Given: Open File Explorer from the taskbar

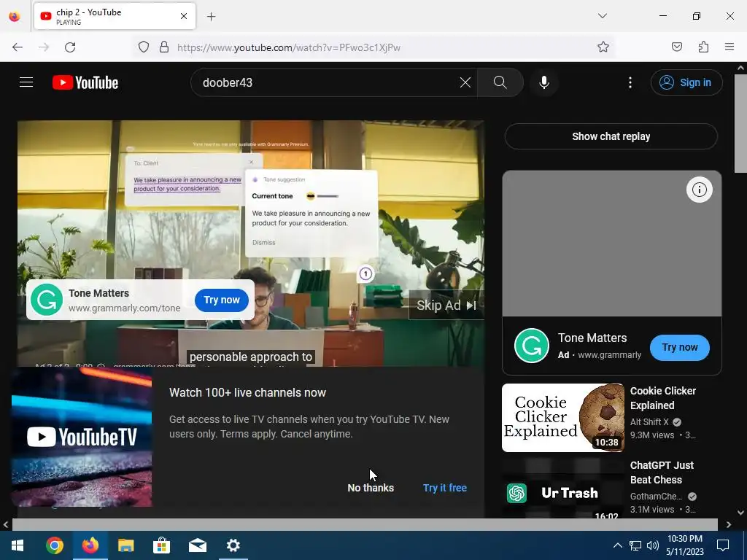Looking at the screenshot, I should point(125,545).
